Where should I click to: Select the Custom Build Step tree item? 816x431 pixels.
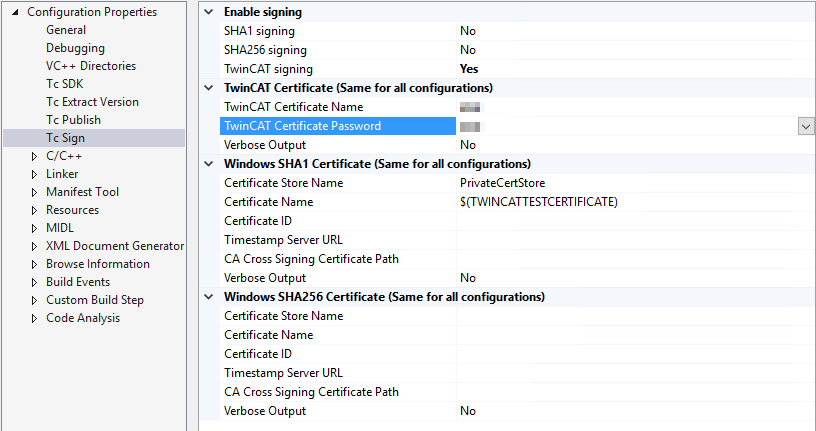pyautogui.click(x=95, y=300)
